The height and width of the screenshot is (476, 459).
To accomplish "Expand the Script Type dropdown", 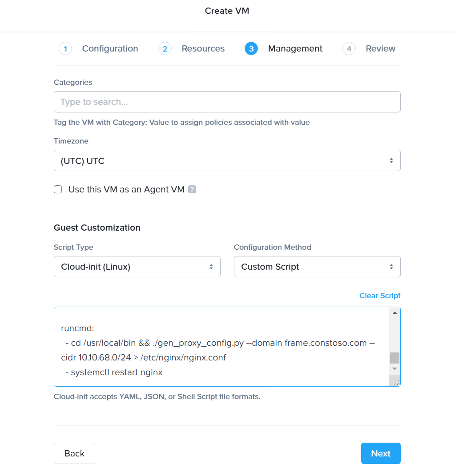I will (x=137, y=267).
